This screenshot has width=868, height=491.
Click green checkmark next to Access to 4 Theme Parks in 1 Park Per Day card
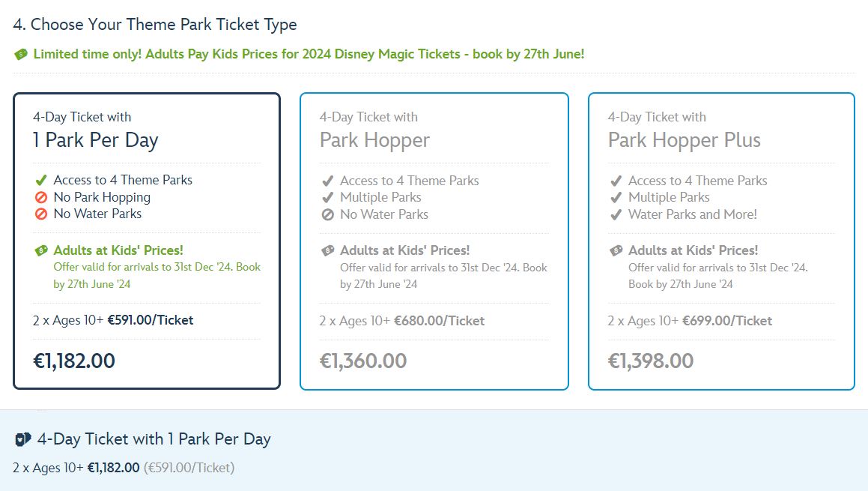coord(41,180)
